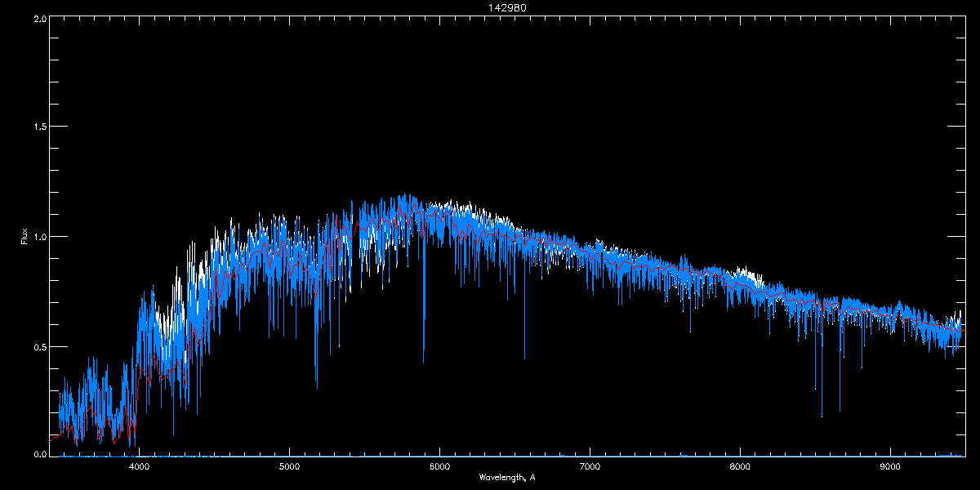Click the 8000 wavelength tick label
The width and height of the screenshot is (980, 490).
coord(740,467)
